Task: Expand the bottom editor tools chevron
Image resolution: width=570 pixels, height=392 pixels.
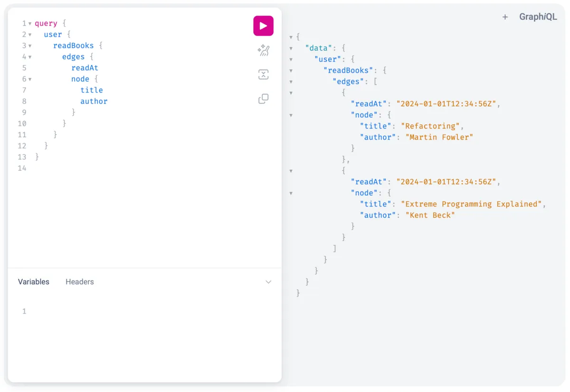Action: click(x=268, y=281)
